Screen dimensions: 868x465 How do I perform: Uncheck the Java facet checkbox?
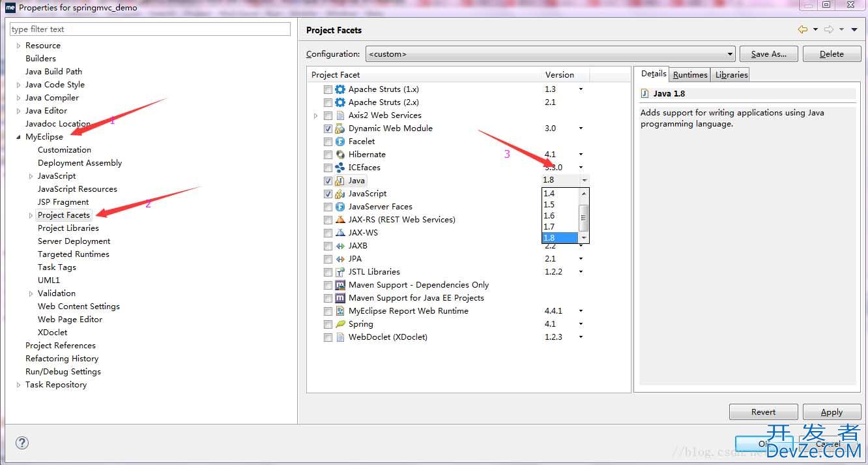tap(328, 181)
